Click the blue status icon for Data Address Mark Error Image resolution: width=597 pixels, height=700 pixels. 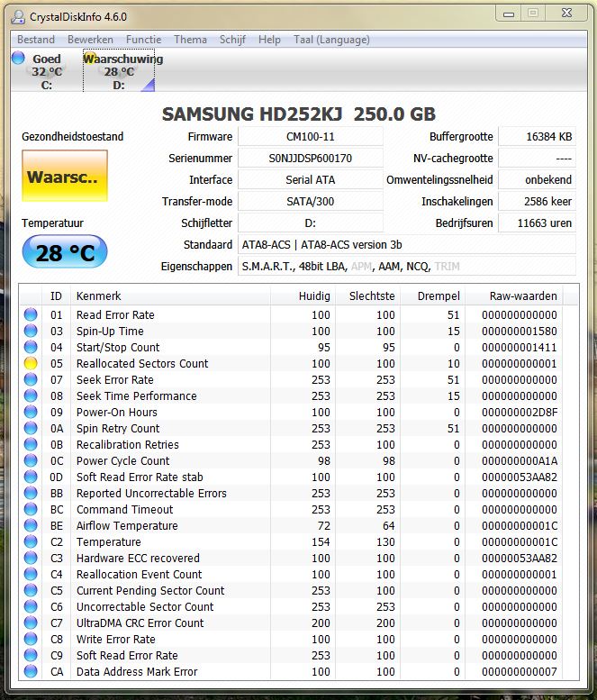coord(31,671)
